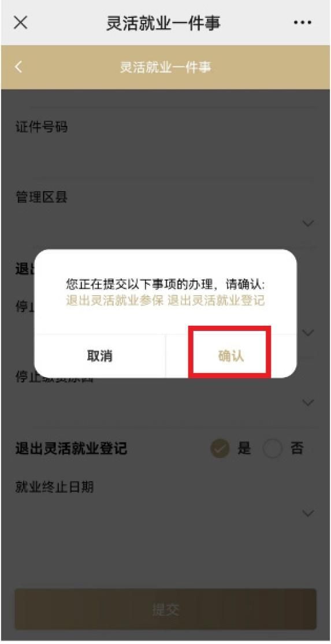
Task: Tap the 就业终止日期 field label
Action: pyautogui.click(x=54, y=487)
